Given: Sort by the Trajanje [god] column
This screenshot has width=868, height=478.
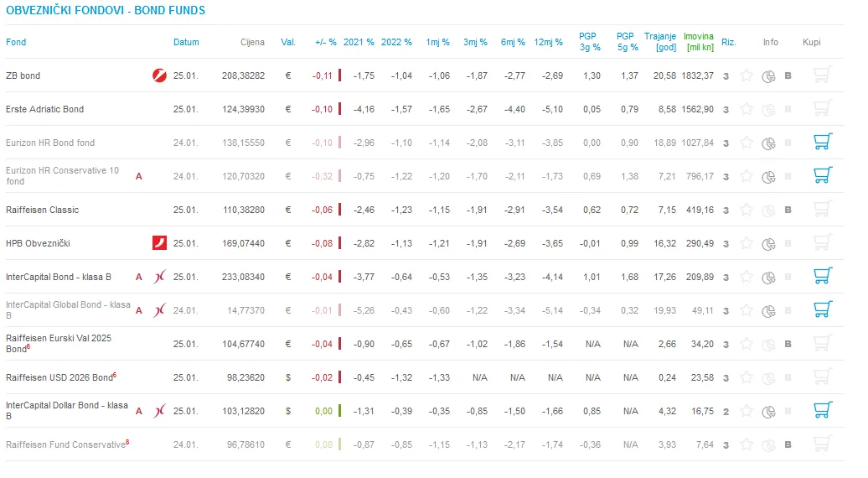Looking at the screenshot, I should pos(660,42).
